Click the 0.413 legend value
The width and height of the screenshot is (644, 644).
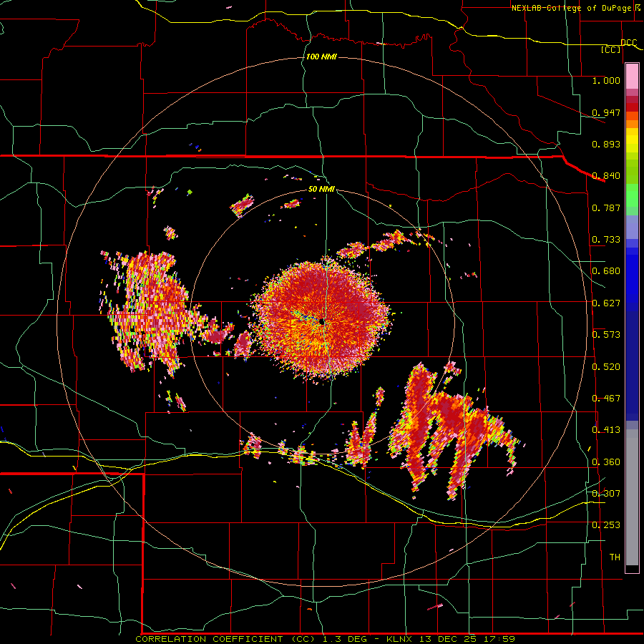(x=606, y=430)
